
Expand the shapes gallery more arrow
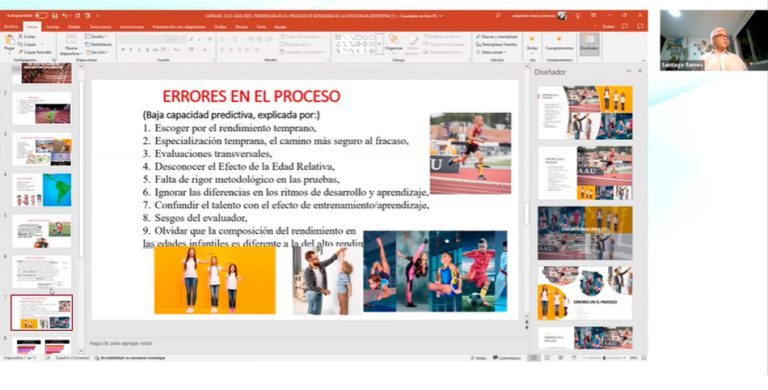379,44
